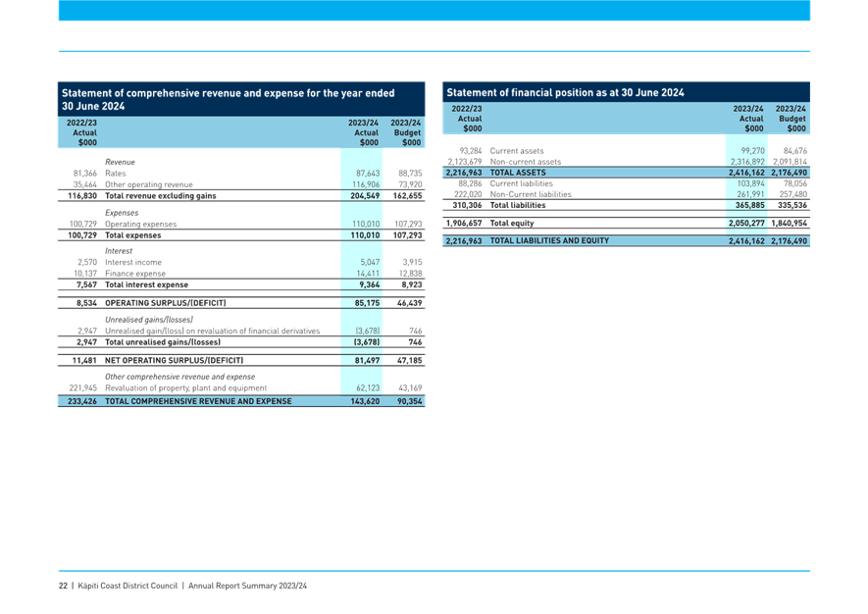Click the 'OPERATING SURPLUS/(DEFICIT)' label
The image size is (868, 614).
(166, 303)
